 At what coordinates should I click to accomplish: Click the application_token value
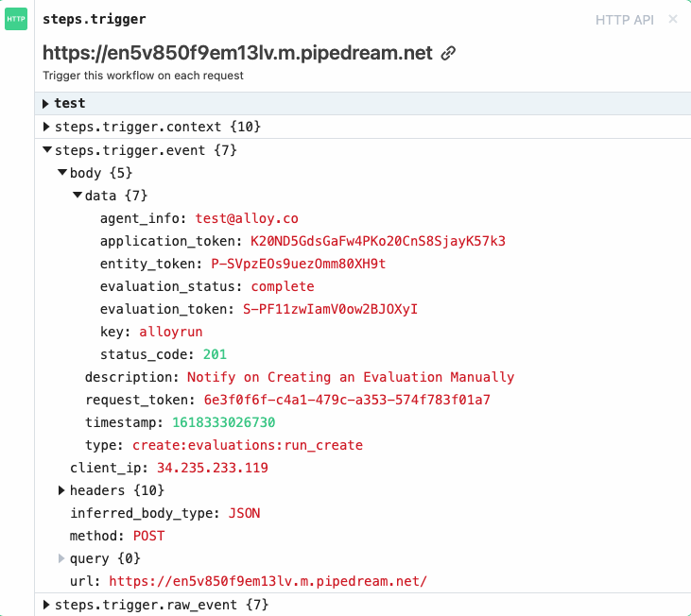pos(378,241)
